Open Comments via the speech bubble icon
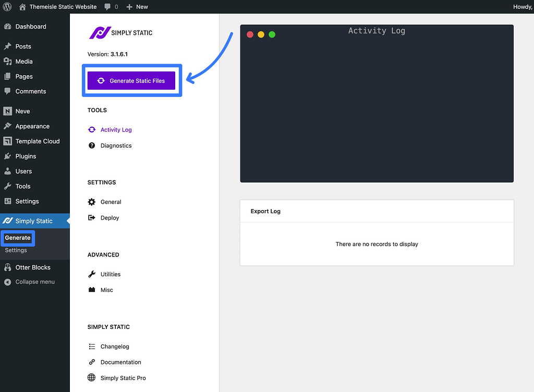 (8, 91)
